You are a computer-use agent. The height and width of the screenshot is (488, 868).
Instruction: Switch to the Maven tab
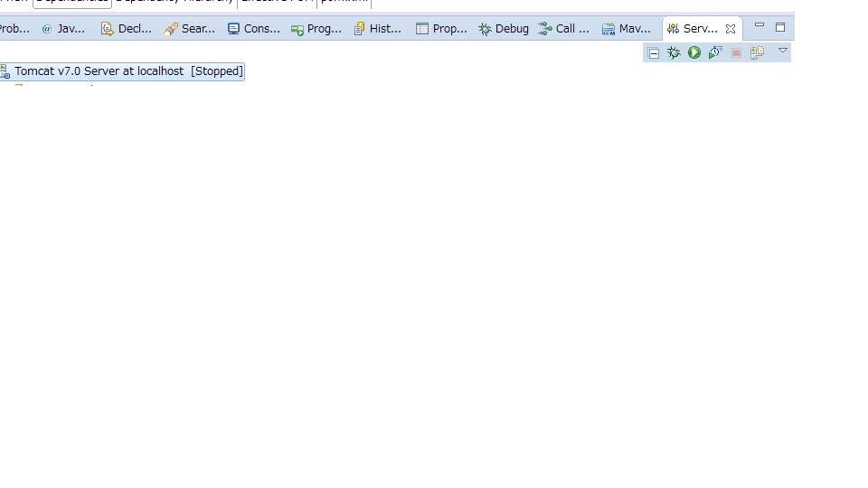click(626, 29)
